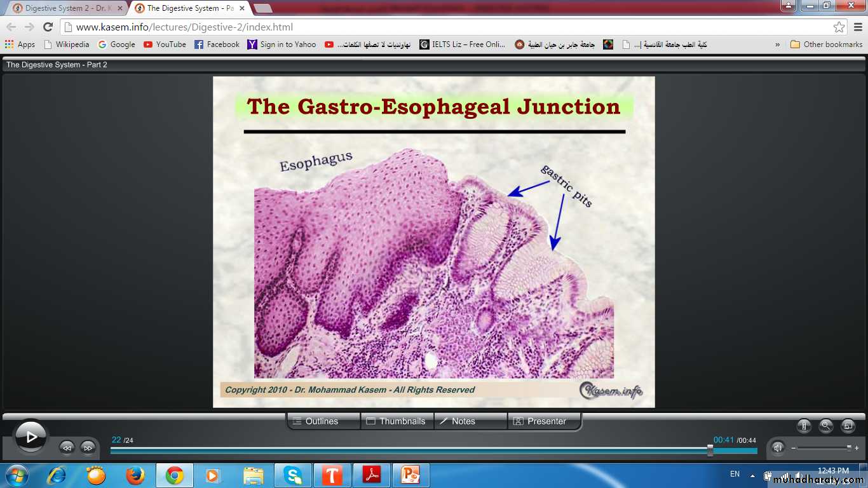Mute audio with the speaker icon

pyautogui.click(x=778, y=448)
